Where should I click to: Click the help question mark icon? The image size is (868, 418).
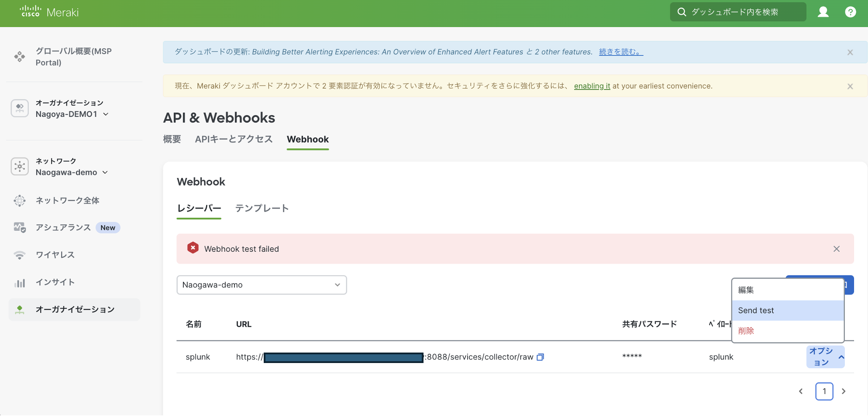(851, 12)
